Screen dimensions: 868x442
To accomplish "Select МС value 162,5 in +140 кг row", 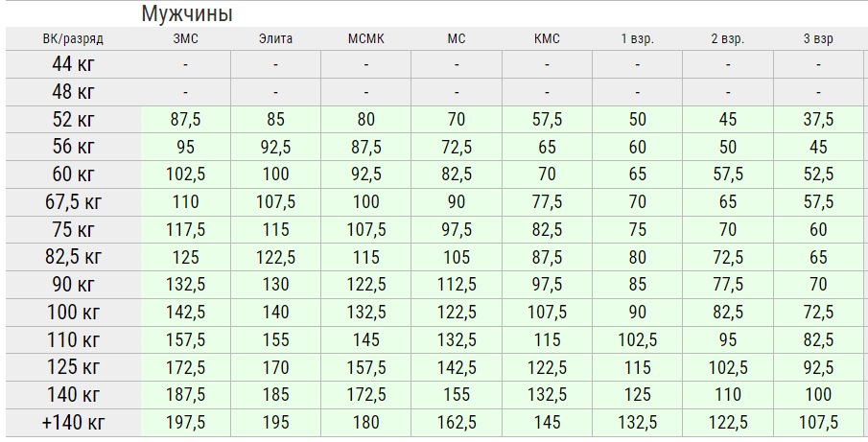I will [457, 423].
